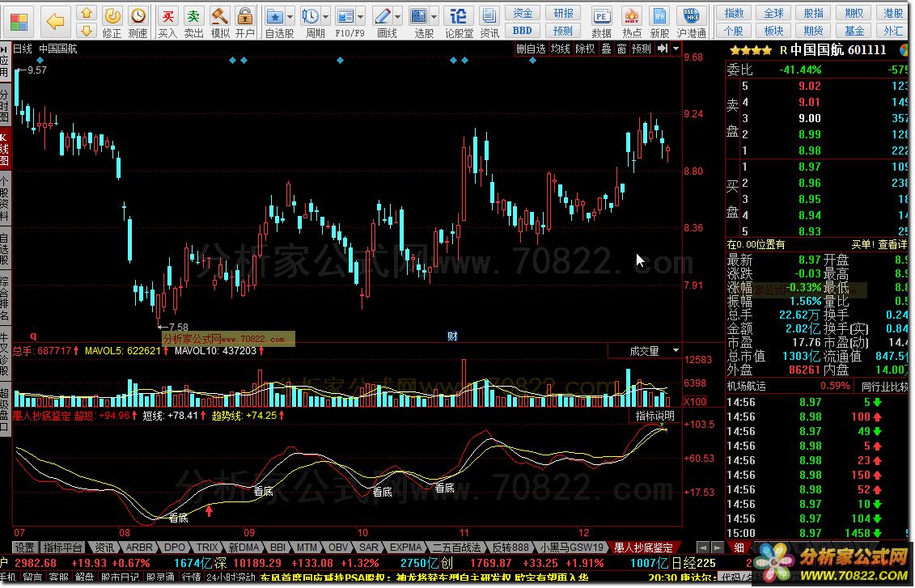Select the 二五百战法 indicator tab
The image size is (915, 588).
click(x=456, y=548)
